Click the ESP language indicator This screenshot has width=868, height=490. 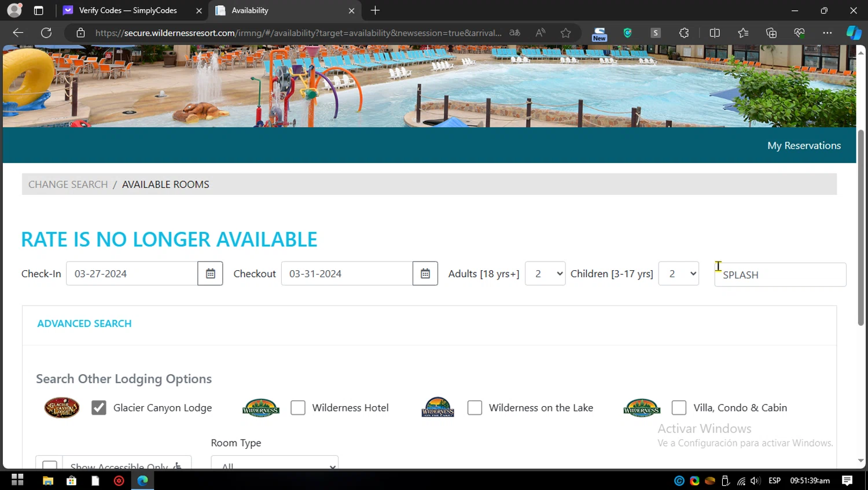point(774,481)
